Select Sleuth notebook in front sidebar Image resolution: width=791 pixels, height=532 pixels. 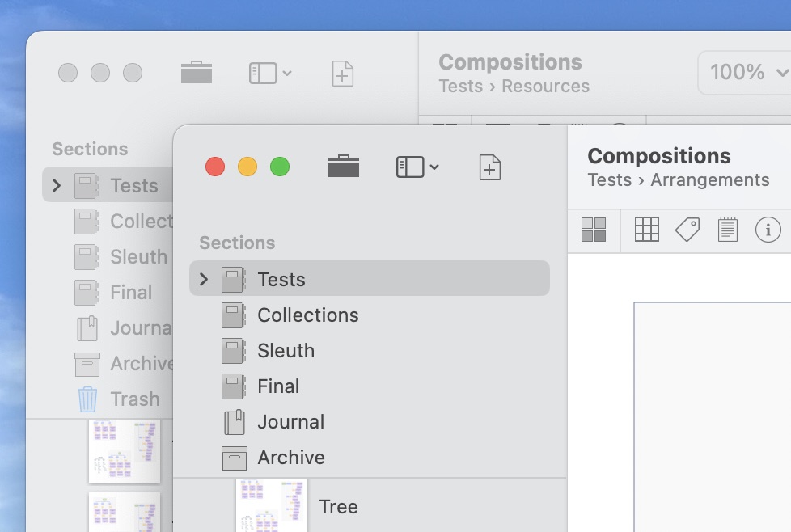286,351
